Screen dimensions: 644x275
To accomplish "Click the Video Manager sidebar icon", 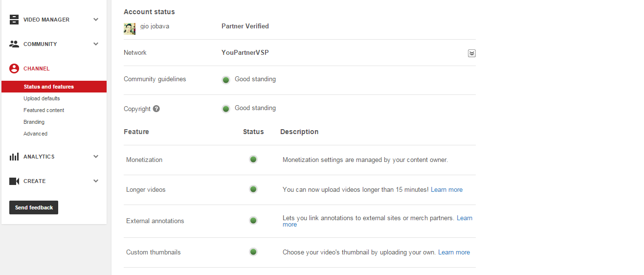I will click(14, 20).
